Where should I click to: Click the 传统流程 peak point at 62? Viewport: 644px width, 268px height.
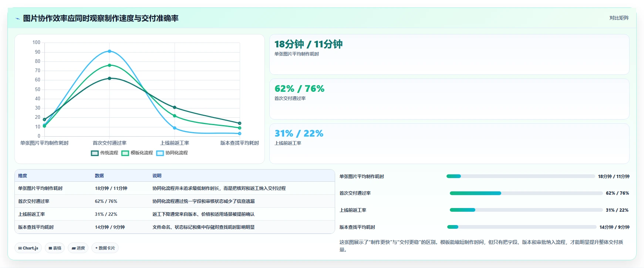tap(109, 78)
